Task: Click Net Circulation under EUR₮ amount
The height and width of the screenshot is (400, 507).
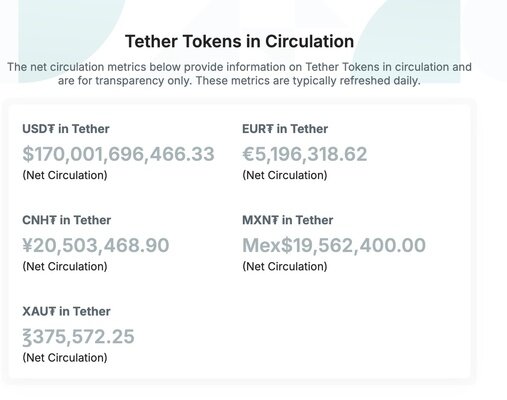Action: 285,175
